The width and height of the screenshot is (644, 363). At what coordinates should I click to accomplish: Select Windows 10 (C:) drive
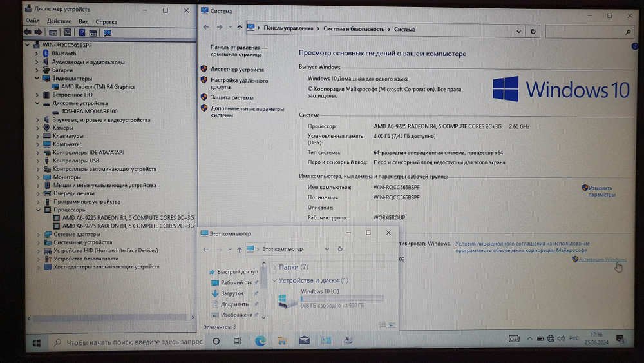[331, 299]
